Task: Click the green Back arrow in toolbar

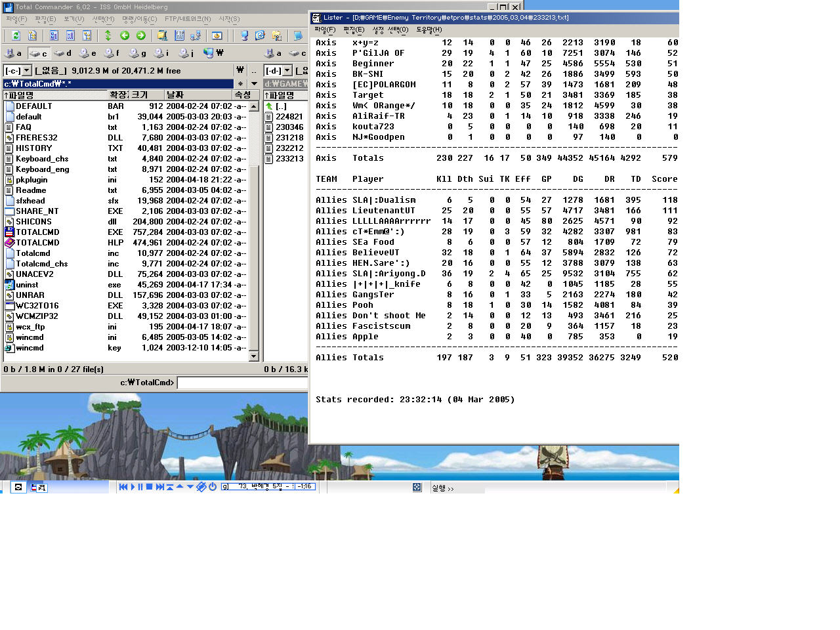Action: [125, 35]
